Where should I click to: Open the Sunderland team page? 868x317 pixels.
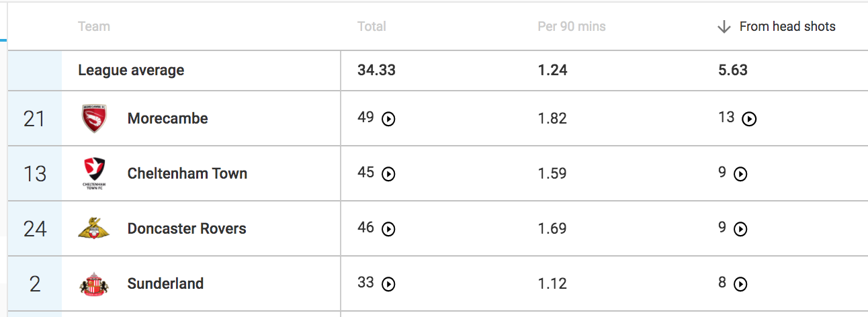click(x=165, y=283)
